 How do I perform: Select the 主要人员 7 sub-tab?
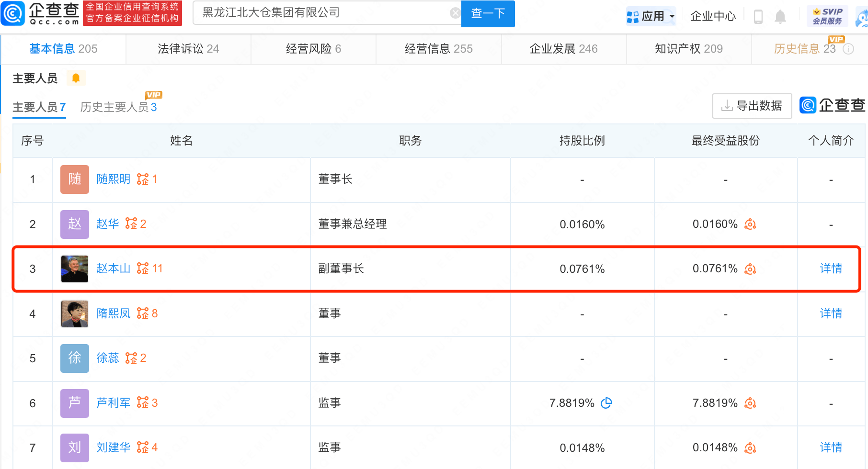click(39, 107)
